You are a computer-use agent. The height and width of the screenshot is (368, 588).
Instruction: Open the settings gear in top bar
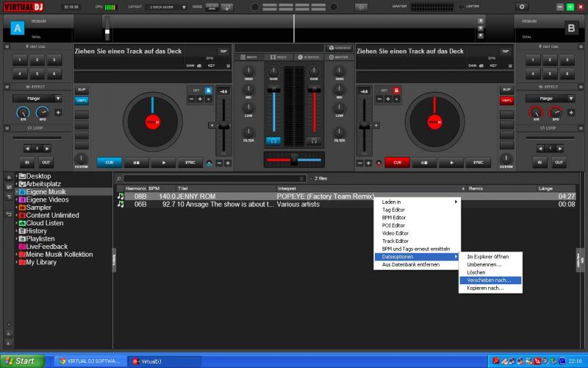(x=522, y=7)
